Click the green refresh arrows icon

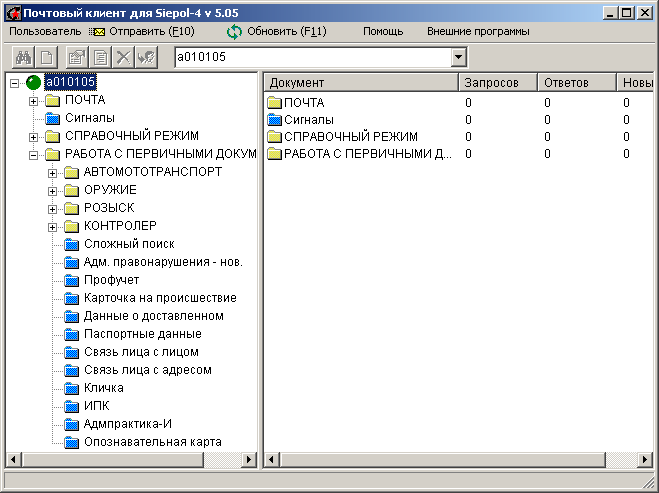coord(234,32)
